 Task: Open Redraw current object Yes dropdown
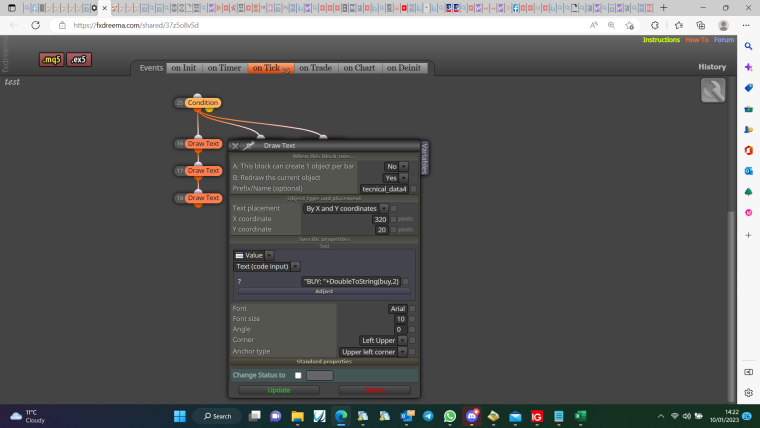pyautogui.click(x=396, y=178)
